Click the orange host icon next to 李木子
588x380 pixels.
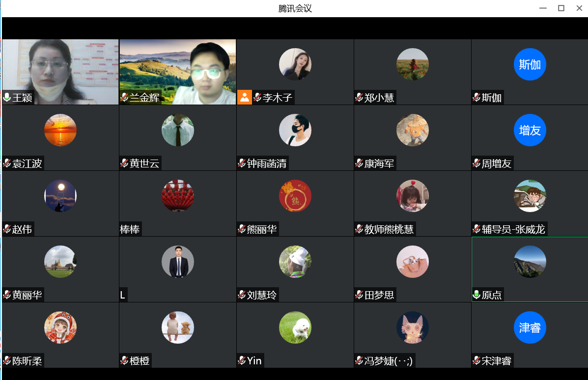[x=244, y=97]
